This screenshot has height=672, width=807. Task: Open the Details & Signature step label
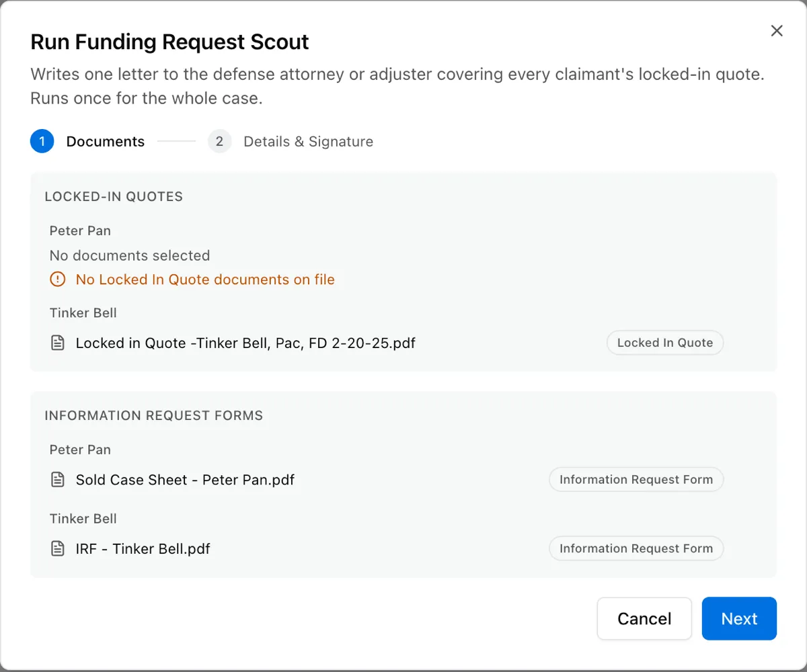(x=308, y=142)
